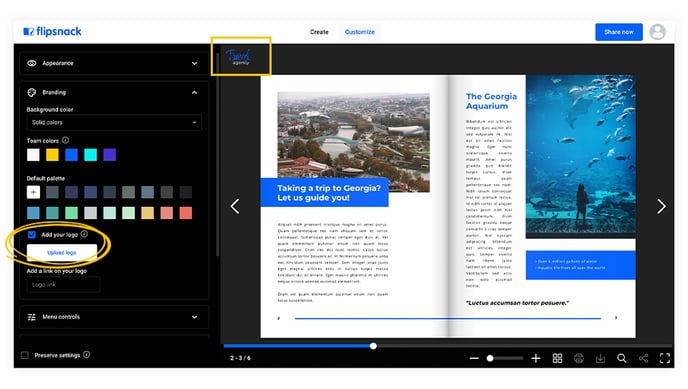688x389 pixels.
Task: Show Add your logo info icon
Action: click(84, 234)
